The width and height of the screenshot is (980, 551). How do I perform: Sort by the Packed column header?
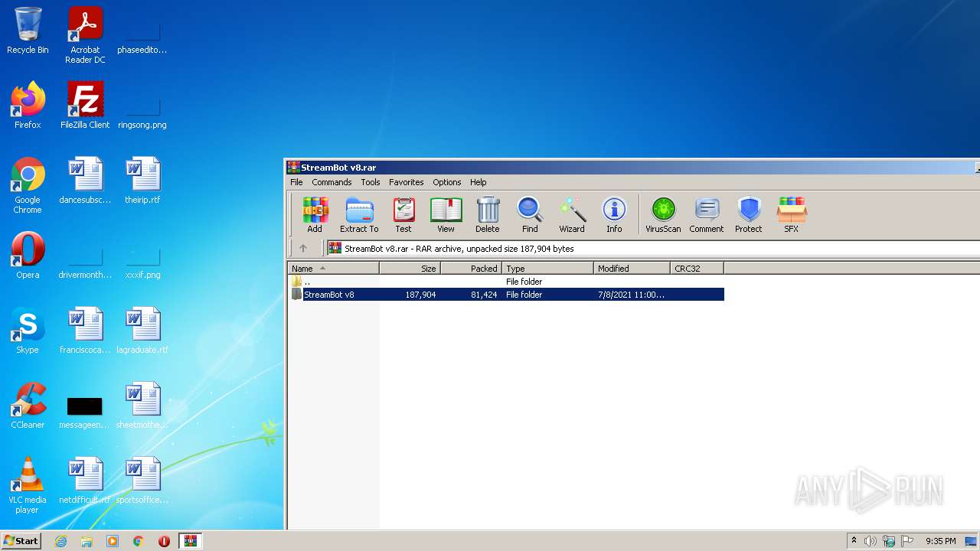click(x=472, y=269)
